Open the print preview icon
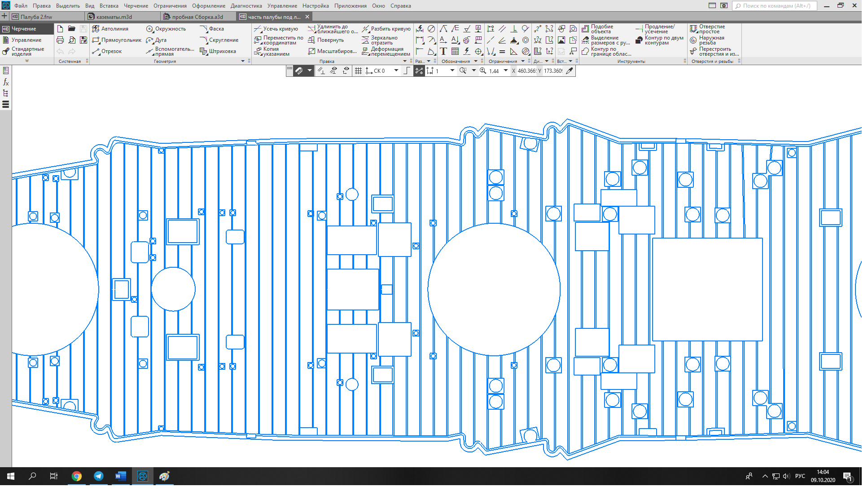The height and width of the screenshot is (491, 868). (72, 40)
